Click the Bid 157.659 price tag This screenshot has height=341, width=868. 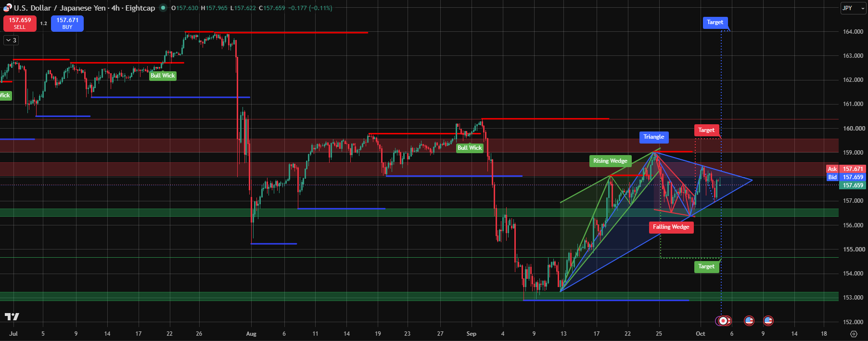[846, 177]
